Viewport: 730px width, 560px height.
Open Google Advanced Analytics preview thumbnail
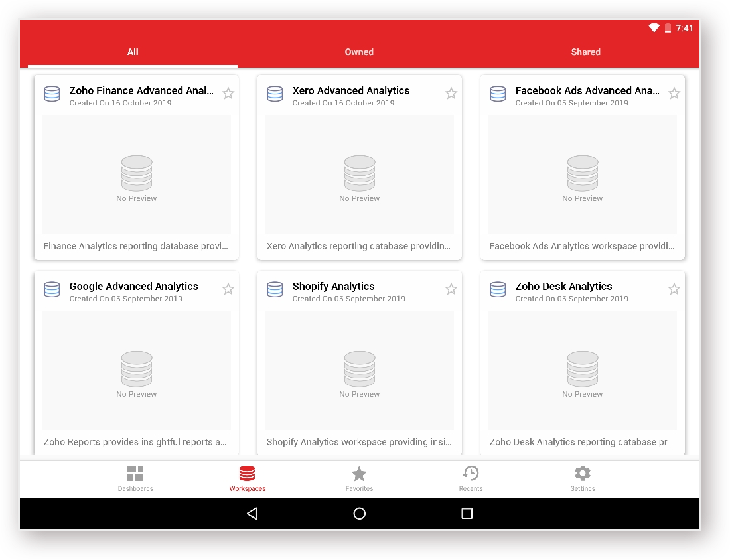click(137, 370)
